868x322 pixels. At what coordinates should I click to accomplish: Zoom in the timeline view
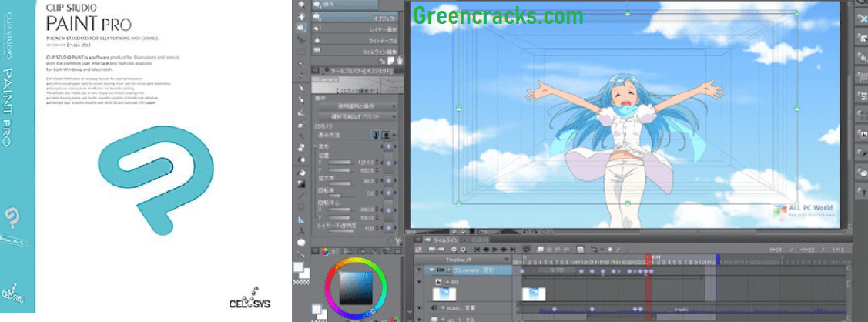(x=463, y=250)
